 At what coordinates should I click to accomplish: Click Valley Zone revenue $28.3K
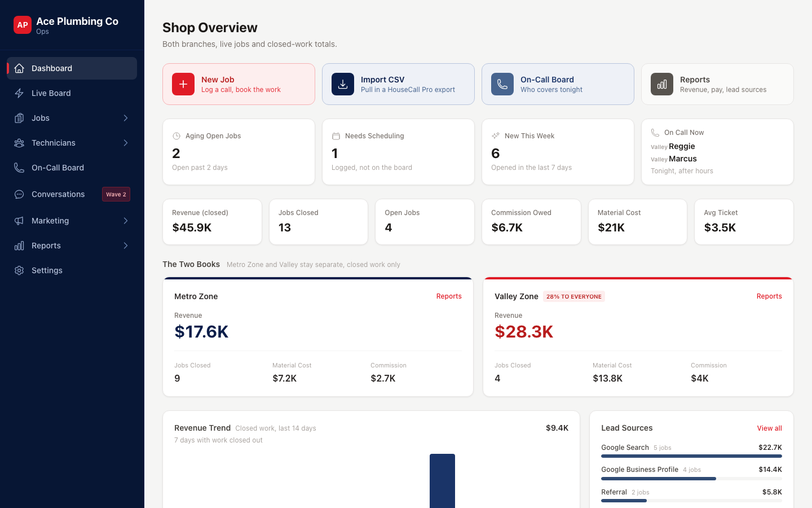tap(524, 331)
